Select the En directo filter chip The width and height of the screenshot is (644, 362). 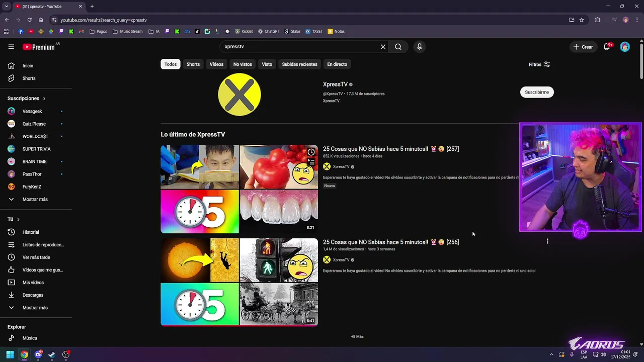point(337,64)
